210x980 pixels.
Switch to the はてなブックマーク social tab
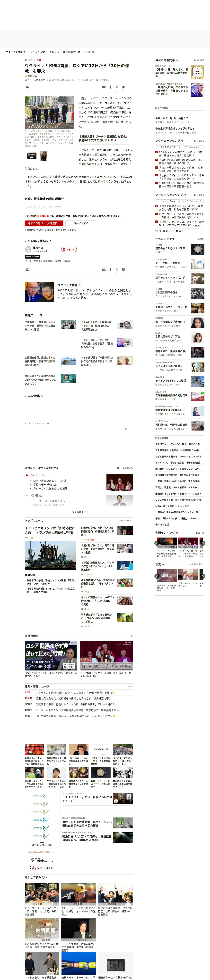192,201
